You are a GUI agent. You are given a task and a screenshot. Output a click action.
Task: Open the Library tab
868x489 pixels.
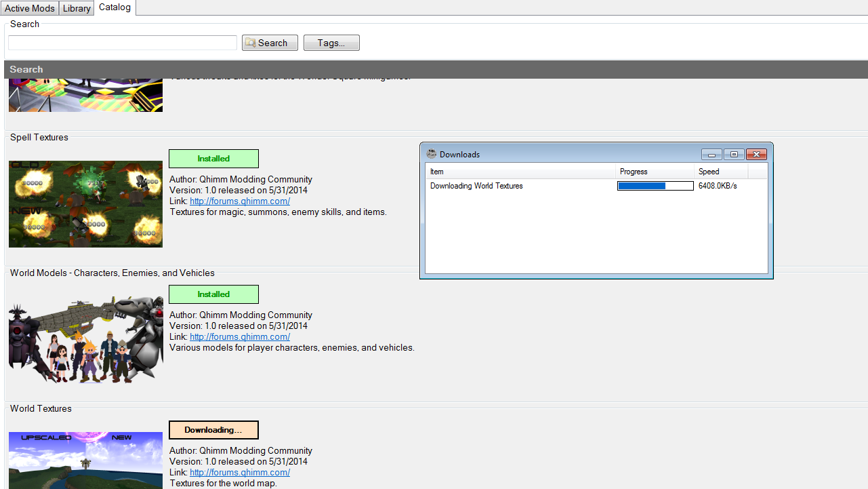click(x=77, y=8)
